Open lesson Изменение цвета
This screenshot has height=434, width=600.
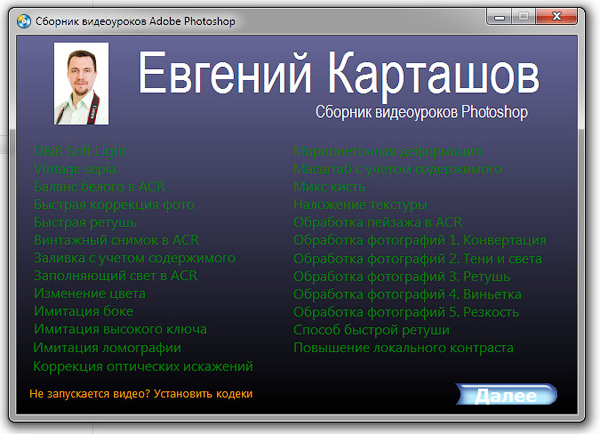tap(90, 294)
